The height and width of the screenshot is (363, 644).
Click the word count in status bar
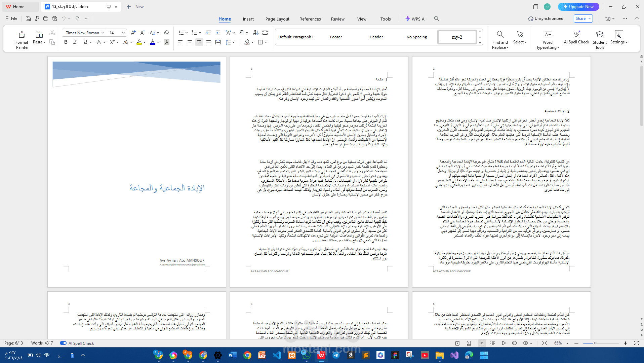click(x=42, y=343)
